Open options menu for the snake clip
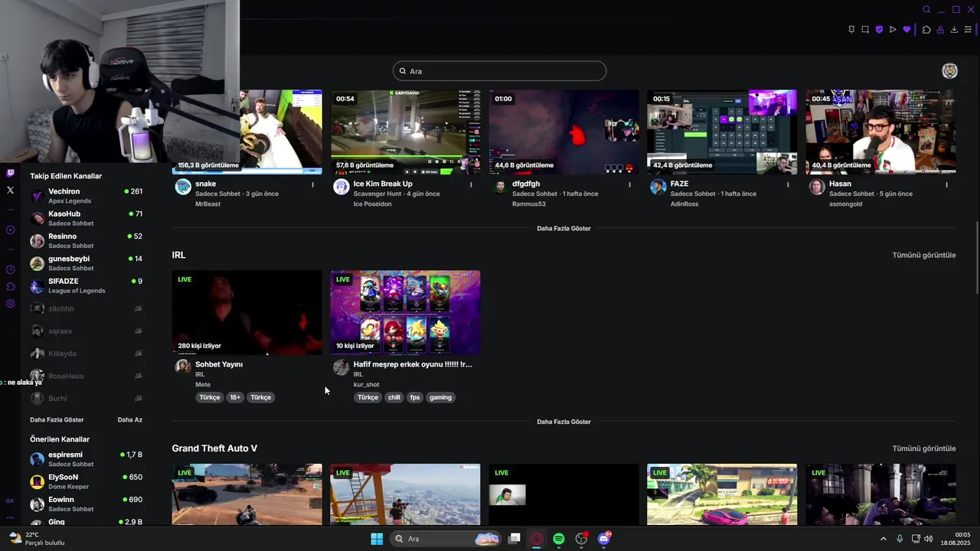Image resolution: width=980 pixels, height=551 pixels. [312, 184]
